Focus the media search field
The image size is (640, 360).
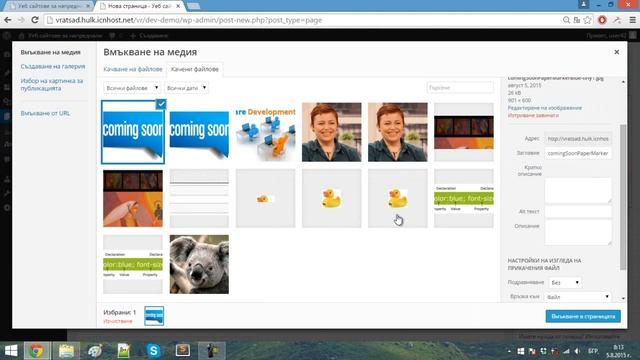[460, 88]
